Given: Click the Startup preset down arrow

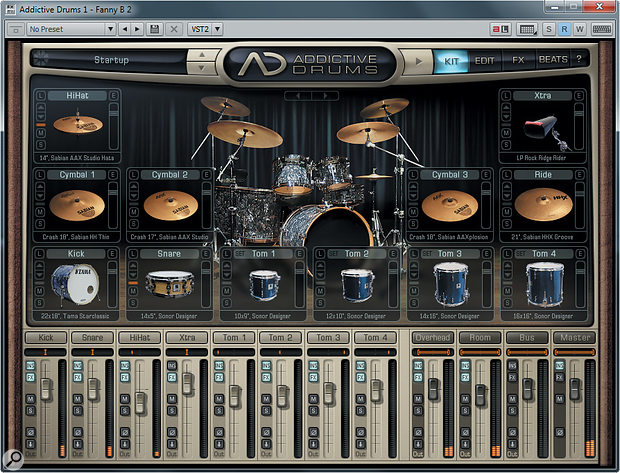Looking at the screenshot, I should click(x=202, y=67).
